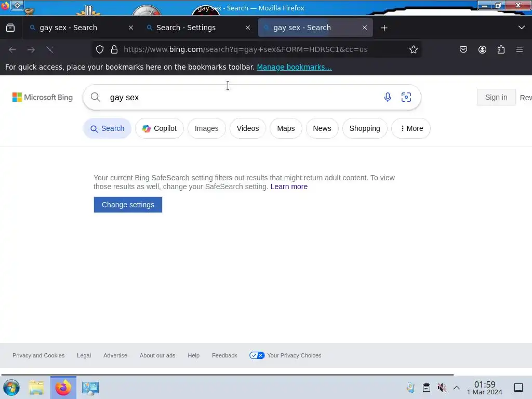Viewport: 532px width, 399px height.
Task: Toggle muted volume tray icon
Action: 442,388
